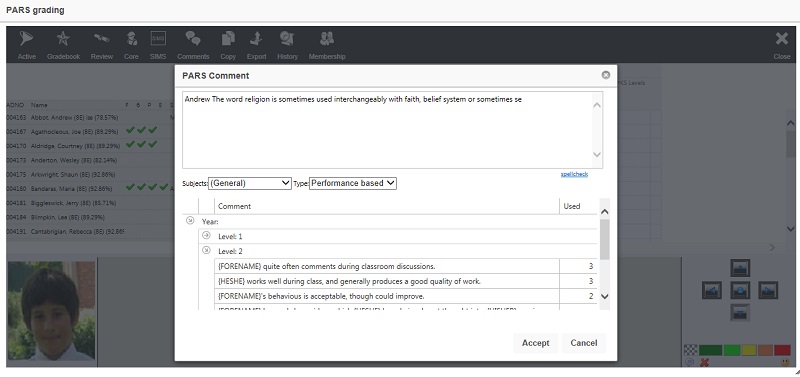
Task: Expand the Level: 1 group
Action: [x=206, y=235]
